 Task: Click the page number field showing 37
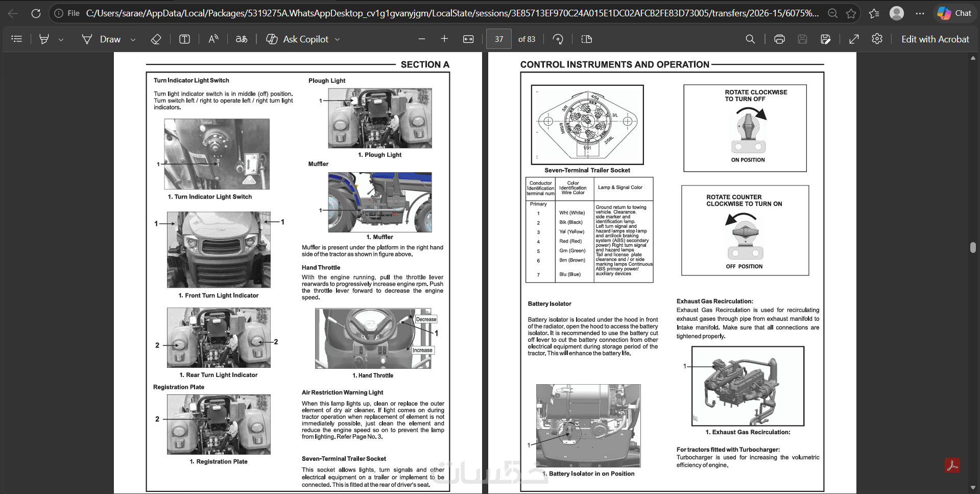(499, 39)
